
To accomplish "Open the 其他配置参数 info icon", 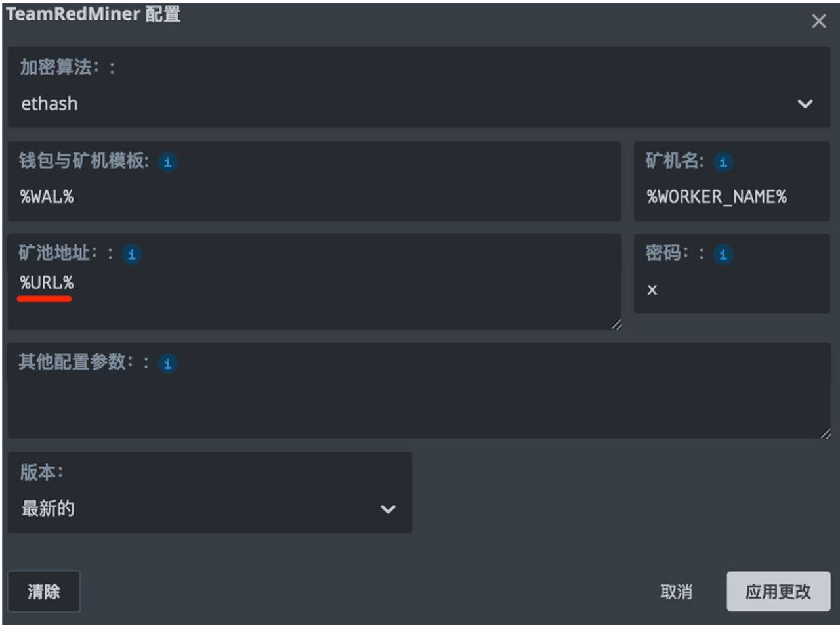I will 168,362.
